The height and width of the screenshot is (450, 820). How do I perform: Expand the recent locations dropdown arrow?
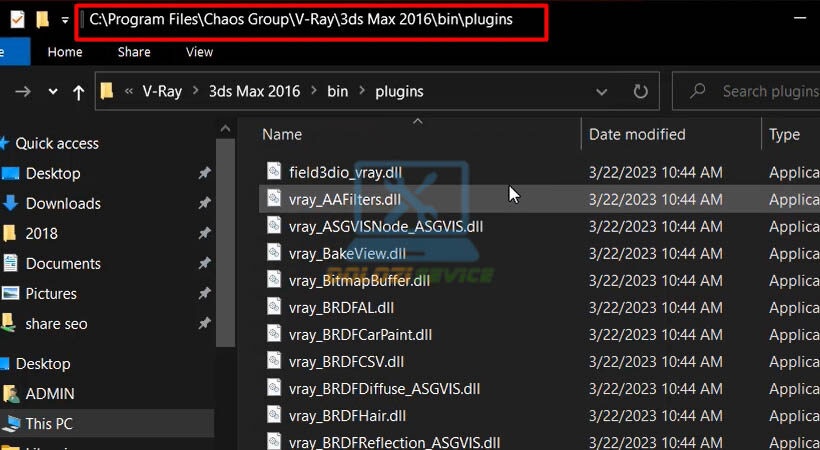coord(53,92)
